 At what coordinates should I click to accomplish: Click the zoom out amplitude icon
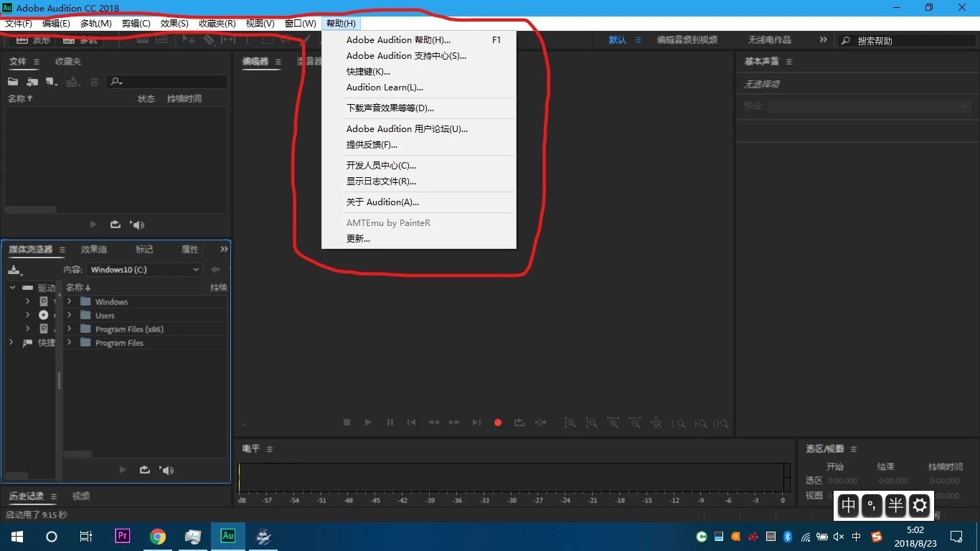[591, 423]
